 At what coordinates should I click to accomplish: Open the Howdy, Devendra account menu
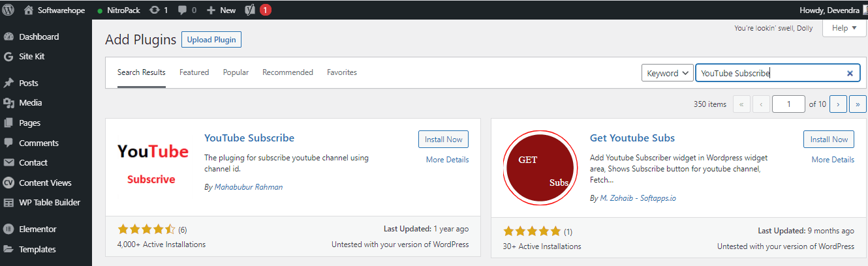(x=833, y=10)
